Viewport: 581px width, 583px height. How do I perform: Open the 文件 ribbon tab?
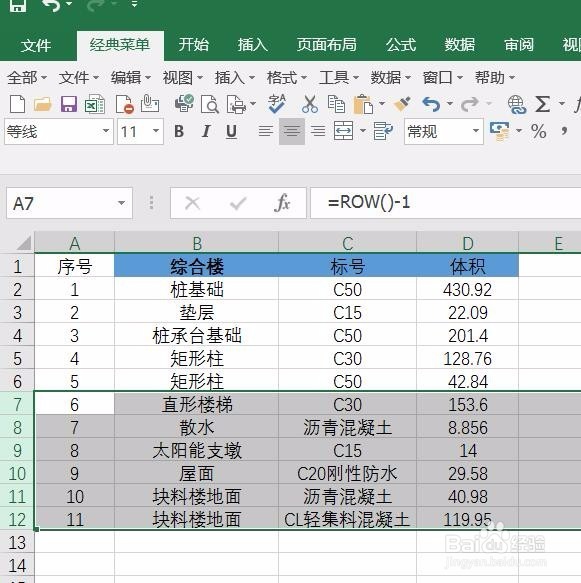[36, 45]
